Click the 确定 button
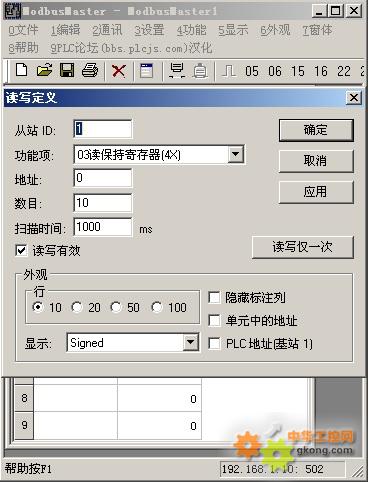This screenshot has width=368, height=482. click(316, 130)
